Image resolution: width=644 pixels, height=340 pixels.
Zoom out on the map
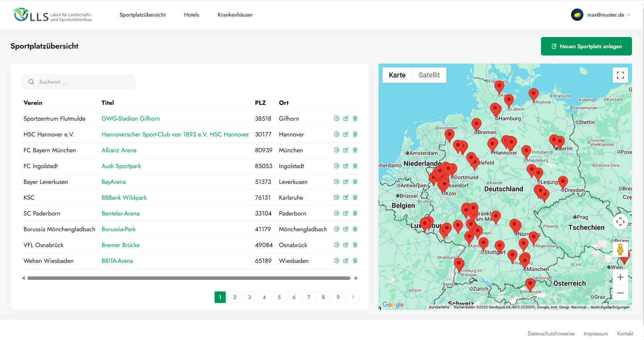click(620, 293)
